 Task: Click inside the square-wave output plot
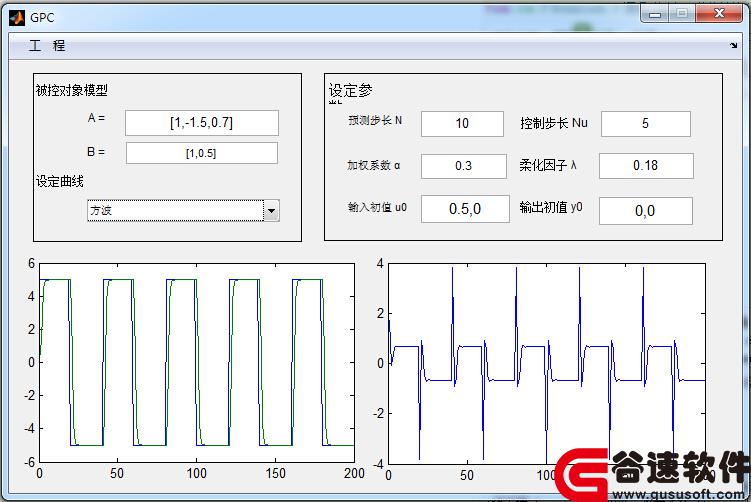(197, 363)
